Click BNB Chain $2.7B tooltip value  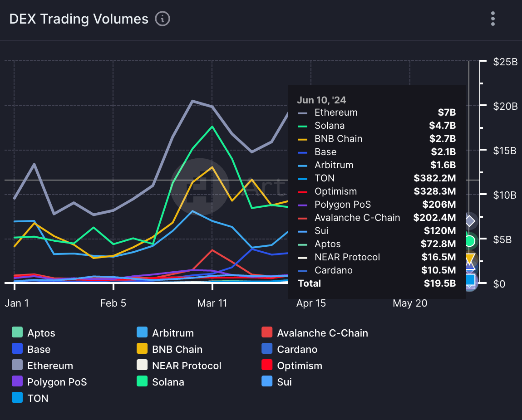click(443, 139)
